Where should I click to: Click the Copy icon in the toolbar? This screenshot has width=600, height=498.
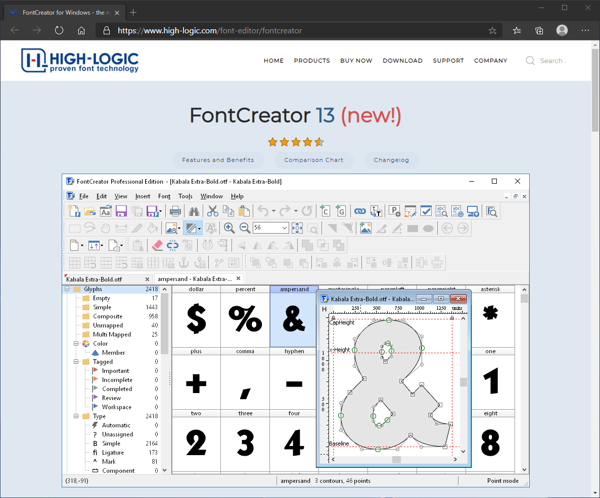pos(228,211)
